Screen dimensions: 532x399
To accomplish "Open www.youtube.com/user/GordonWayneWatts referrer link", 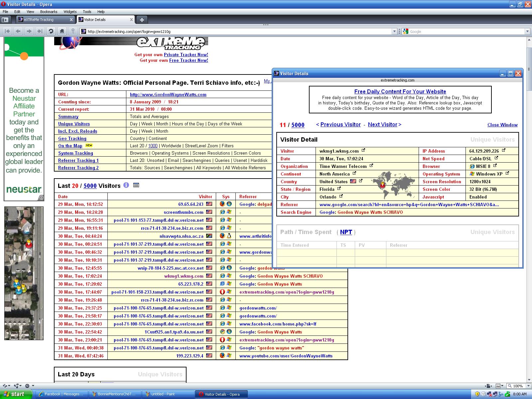I will [286, 356].
